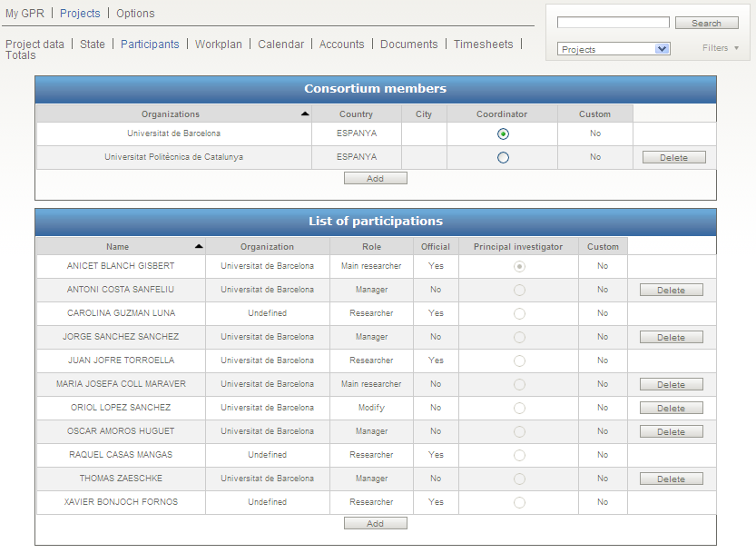The height and width of the screenshot is (553, 756).
Task: Click sort arrow in Name column header
Action: (198, 247)
